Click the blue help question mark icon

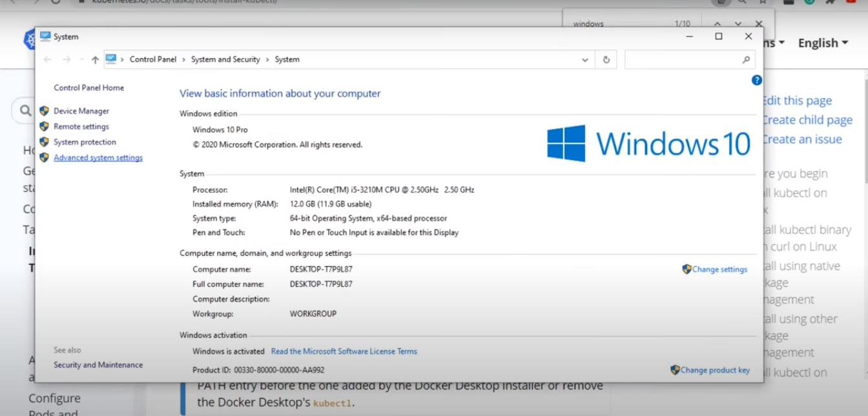[x=756, y=80]
